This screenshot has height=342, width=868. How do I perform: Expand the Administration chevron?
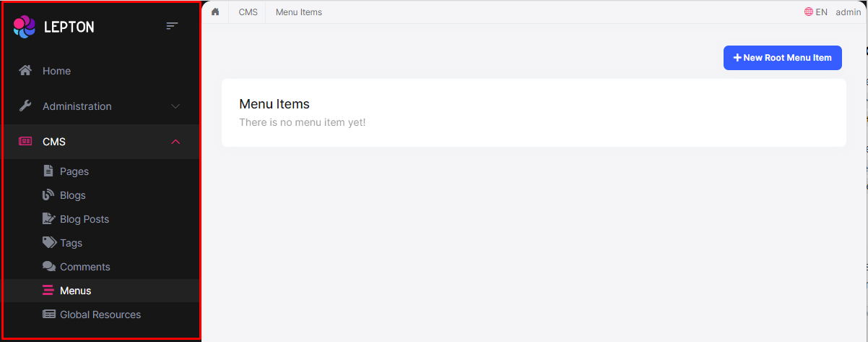coord(175,106)
